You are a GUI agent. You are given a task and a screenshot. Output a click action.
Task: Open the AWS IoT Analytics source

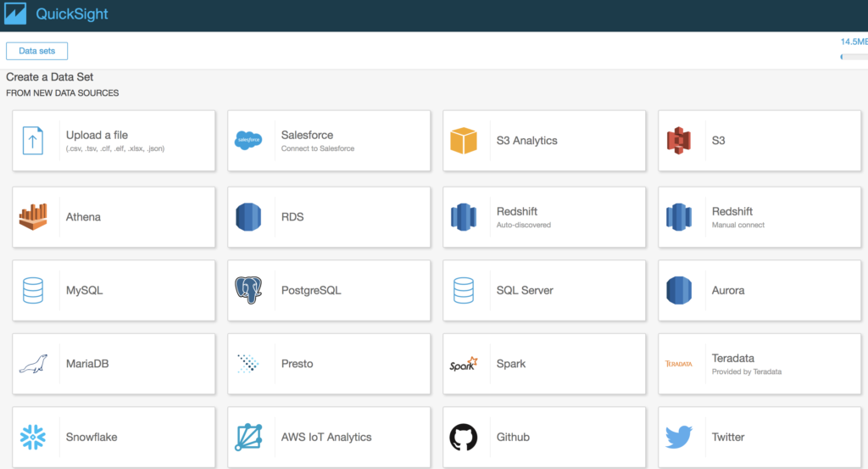[329, 437]
